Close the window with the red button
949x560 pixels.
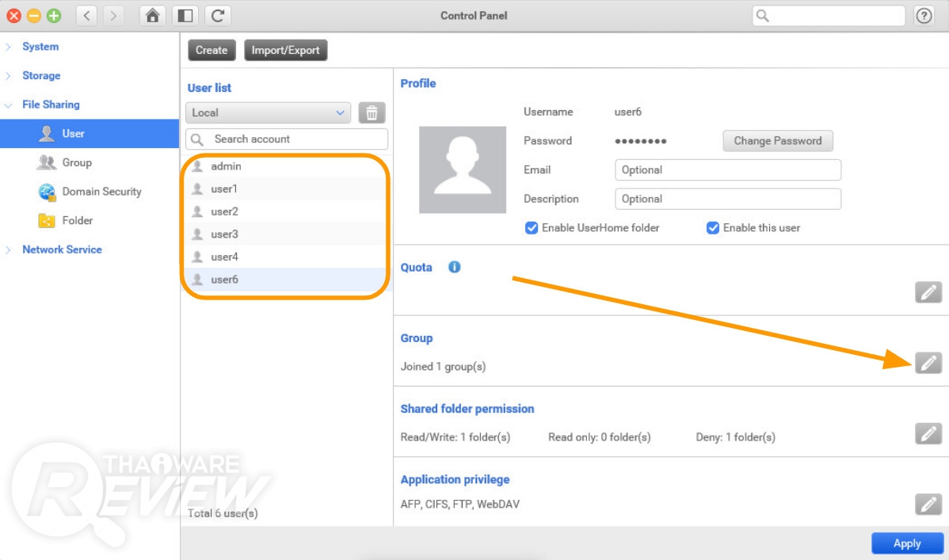coord(14,16)
